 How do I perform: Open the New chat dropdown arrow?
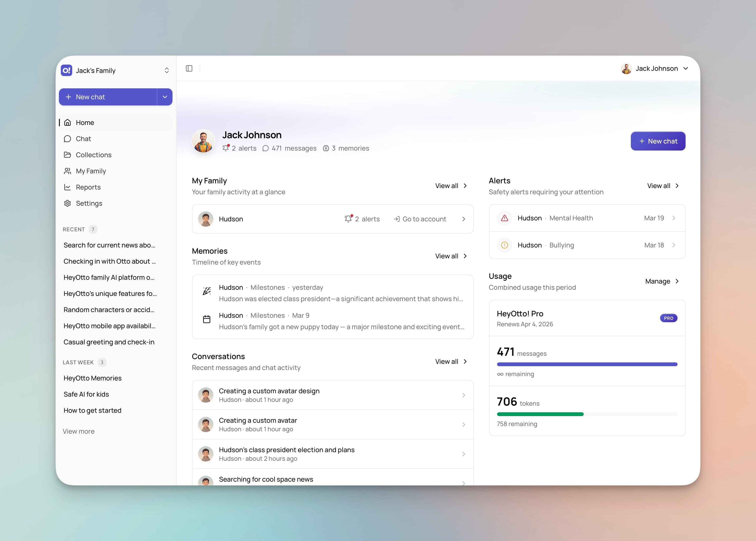click(x=165, y=97)
